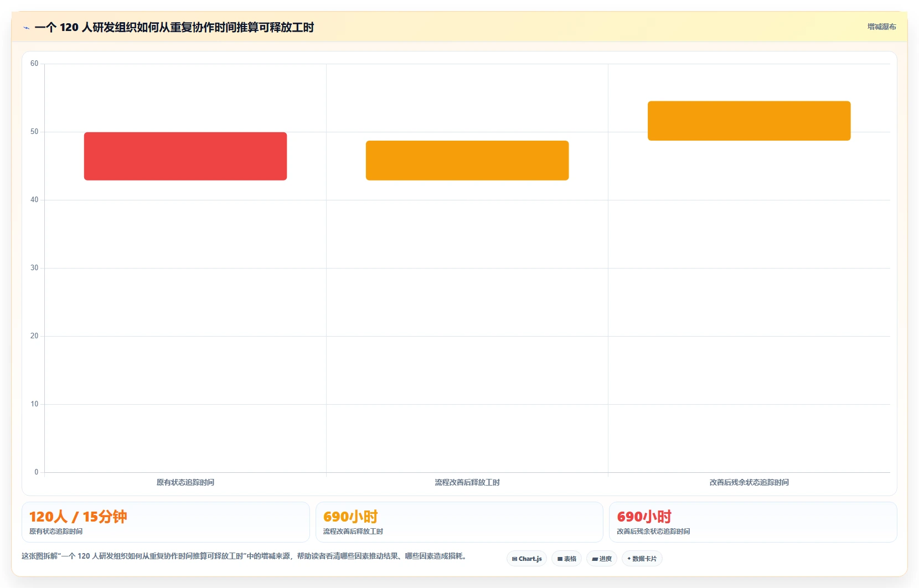This screenshot has height=588, width=919.
Task: Click the y-axis label 60
Action: [x=34, y=64]
